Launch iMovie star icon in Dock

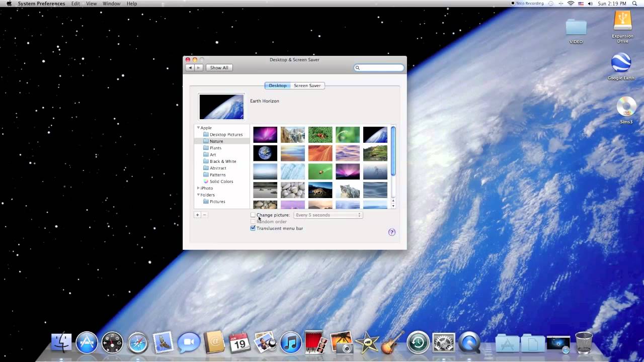coord(367,342)
